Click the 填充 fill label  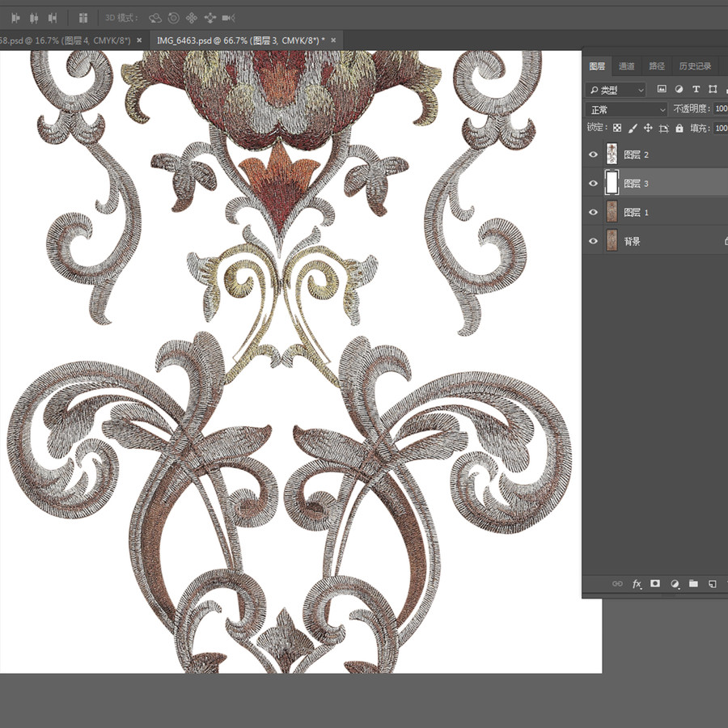[700, 128]
